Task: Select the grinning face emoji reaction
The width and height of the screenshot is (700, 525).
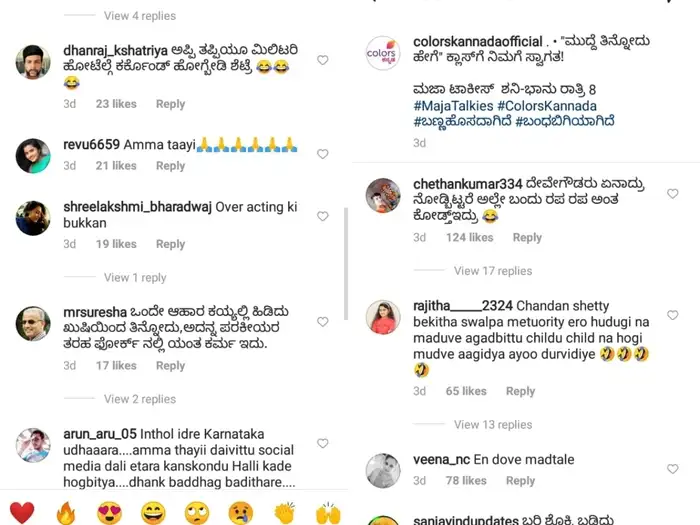Action: [153, 512]
